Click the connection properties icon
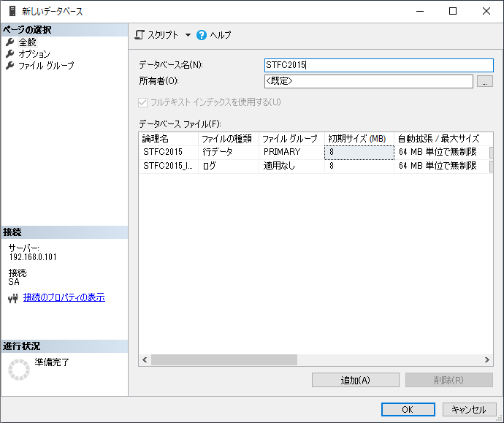Screen dimensions: 504x423 pyautogui.click(x=13, y=298)
